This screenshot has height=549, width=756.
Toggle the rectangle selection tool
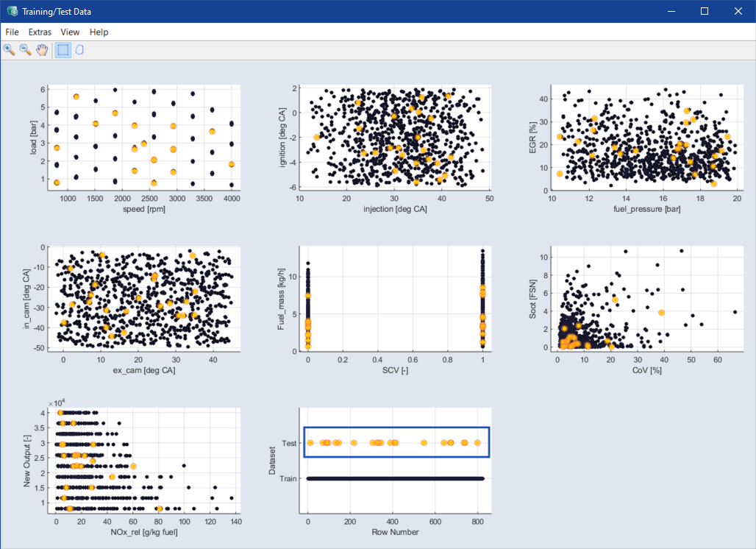[x=63, y=50]
